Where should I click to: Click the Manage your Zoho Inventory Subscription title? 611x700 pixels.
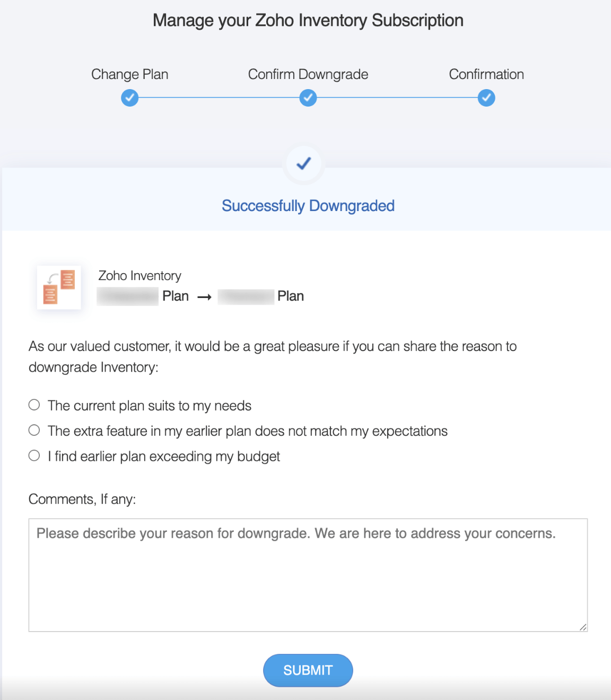pyautogui.click(x=308, y=20)
